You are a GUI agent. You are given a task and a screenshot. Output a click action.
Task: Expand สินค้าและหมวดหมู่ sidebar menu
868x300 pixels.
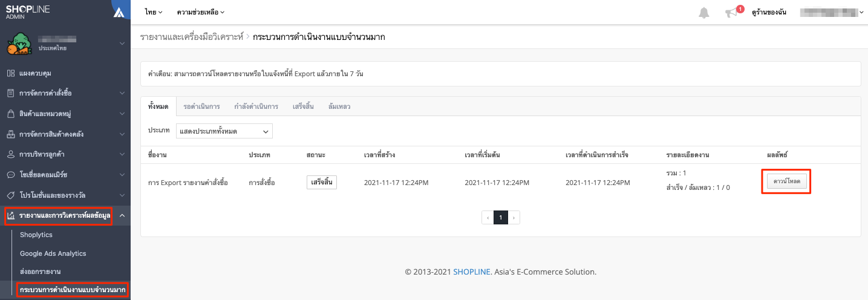click(122, 114)
